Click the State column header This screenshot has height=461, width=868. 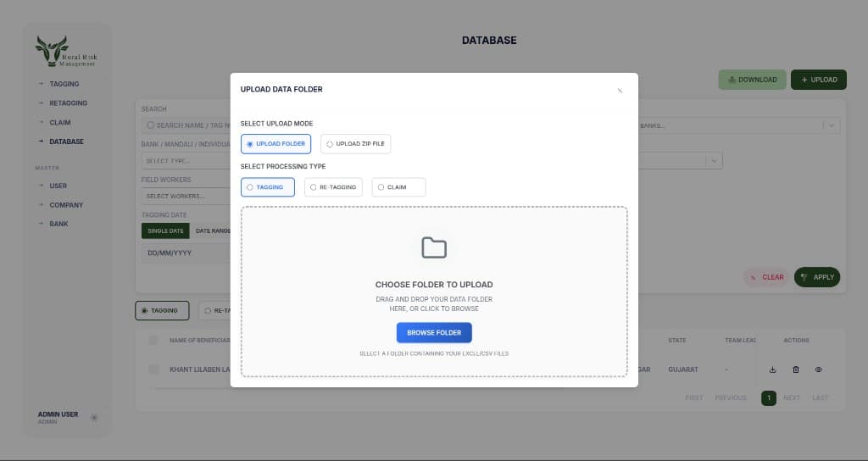tap(677, 341)
